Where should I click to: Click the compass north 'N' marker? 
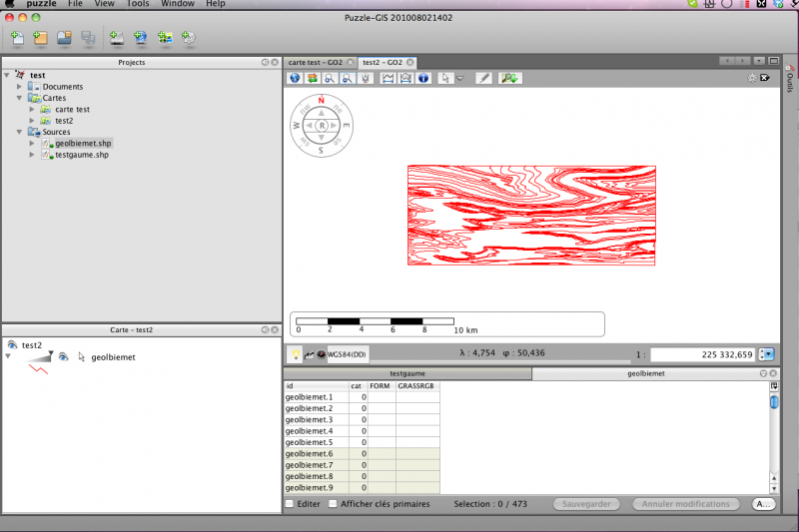pos(322,101)
